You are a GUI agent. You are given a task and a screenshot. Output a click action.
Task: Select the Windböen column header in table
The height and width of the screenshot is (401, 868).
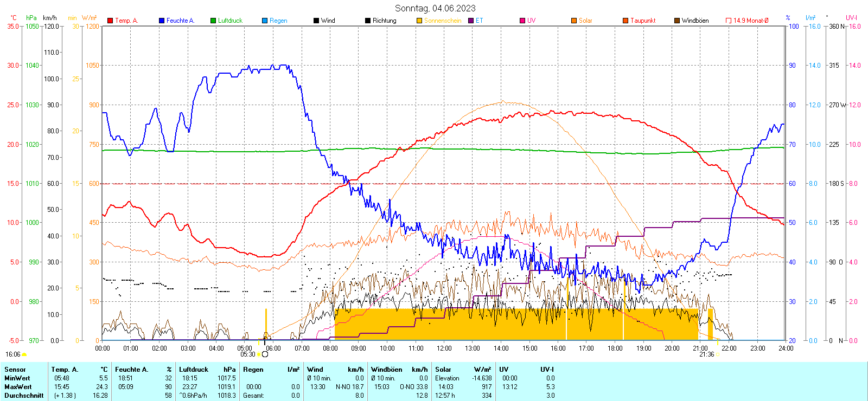point(387,370)
